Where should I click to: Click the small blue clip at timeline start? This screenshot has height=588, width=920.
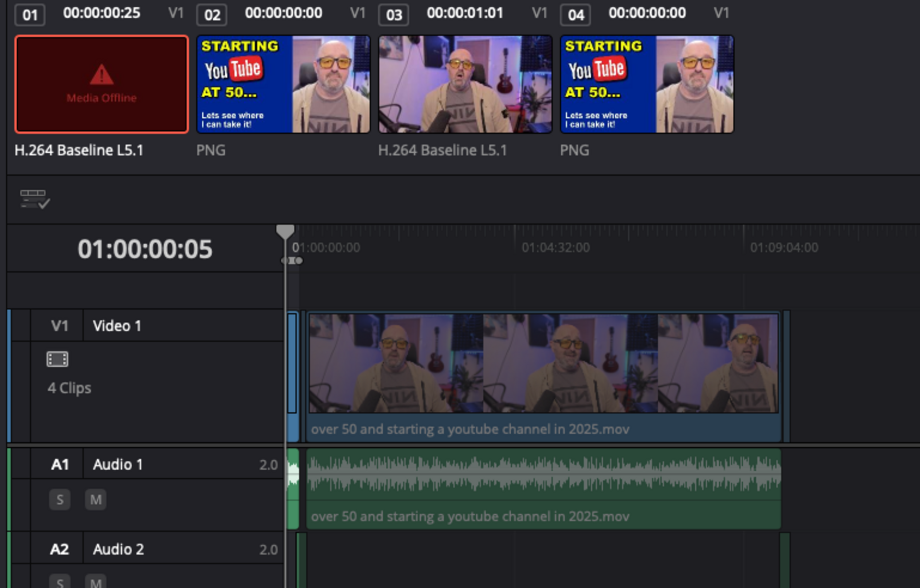[x=292, y=364]
